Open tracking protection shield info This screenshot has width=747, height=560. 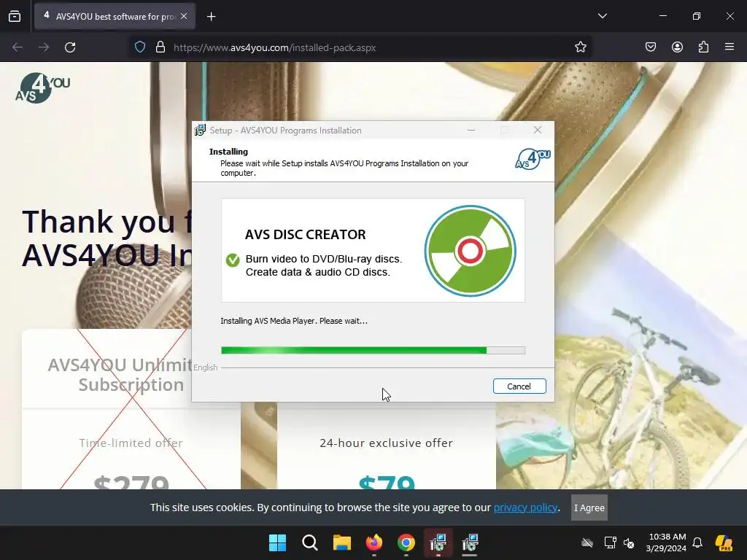pos(140,47)
